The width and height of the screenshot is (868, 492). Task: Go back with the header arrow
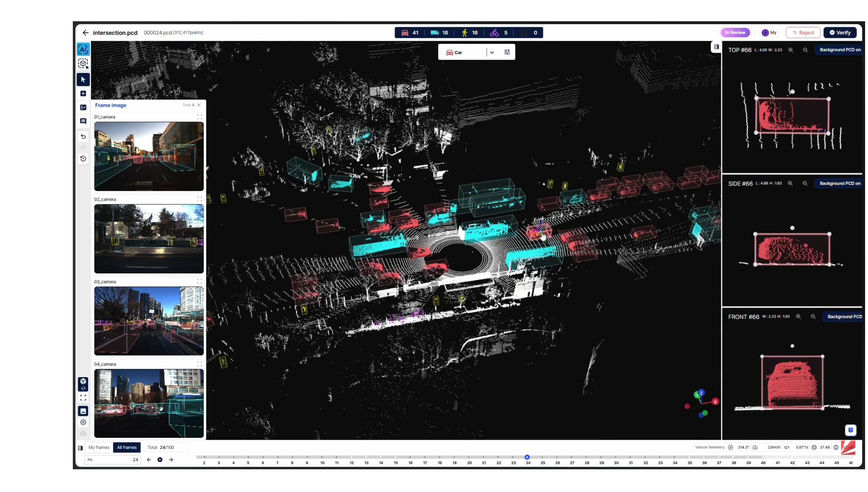85,33
